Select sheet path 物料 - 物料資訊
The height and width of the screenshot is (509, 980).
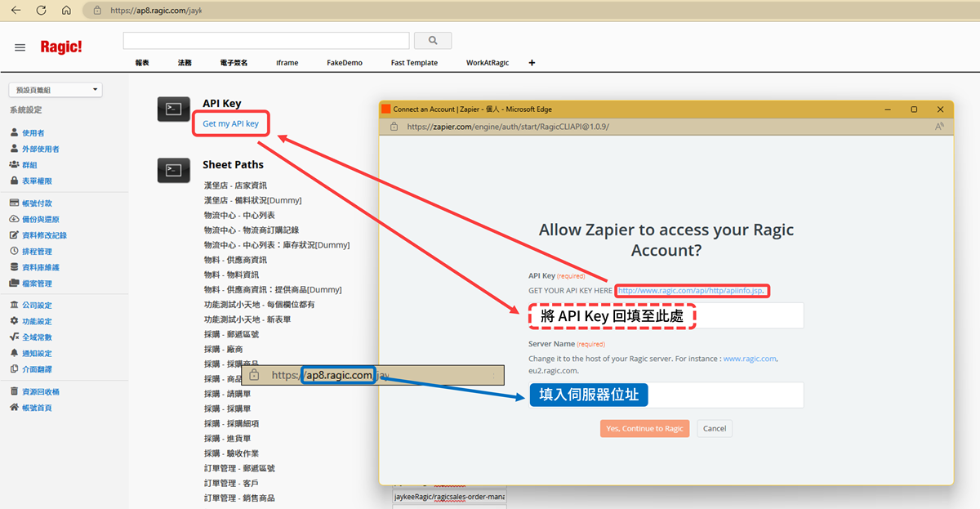231,275
